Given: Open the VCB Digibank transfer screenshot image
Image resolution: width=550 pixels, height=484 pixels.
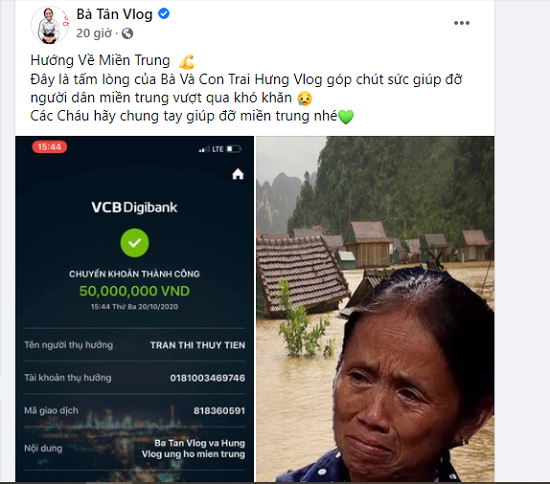Looking at the screenshot, I should 134,309.
